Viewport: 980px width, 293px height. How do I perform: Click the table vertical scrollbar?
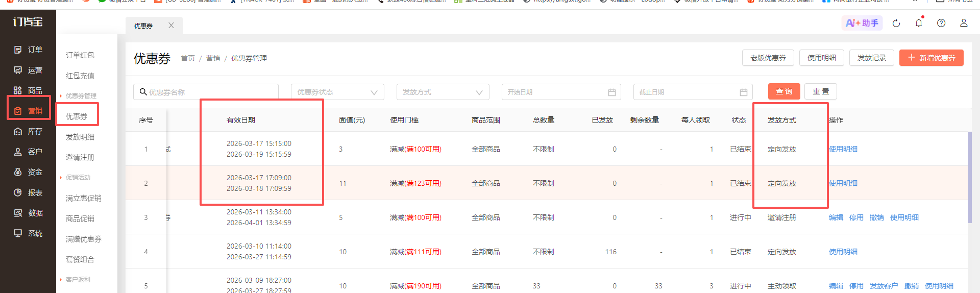pyautogui.click(x=969, y=177)
